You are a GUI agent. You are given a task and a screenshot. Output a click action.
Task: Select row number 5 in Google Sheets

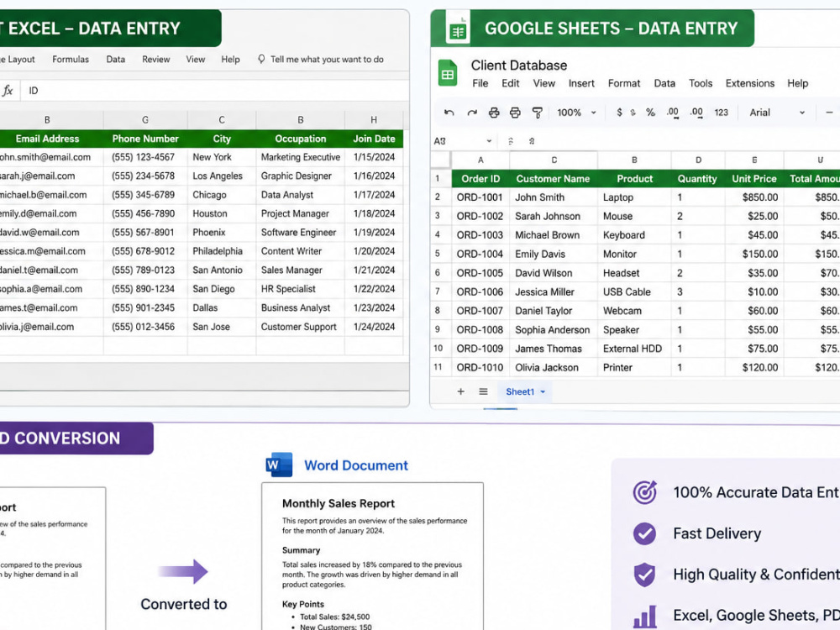point(438,254)
